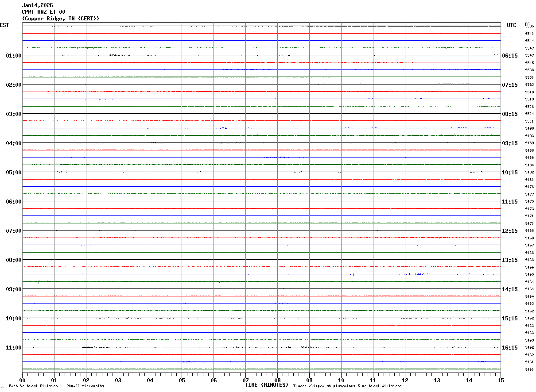Click the DC offset value "9538"
536x392 pixels.
[529, 70]
